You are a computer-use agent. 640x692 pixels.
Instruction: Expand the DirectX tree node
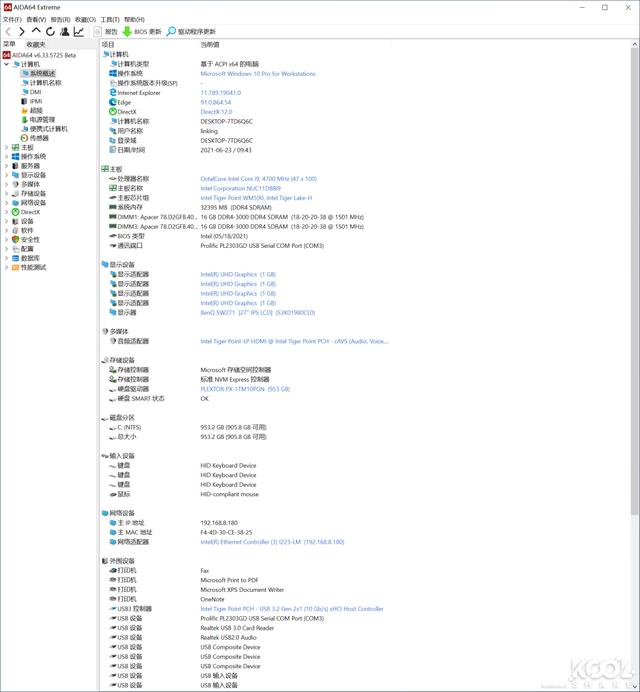click(7, 212)
